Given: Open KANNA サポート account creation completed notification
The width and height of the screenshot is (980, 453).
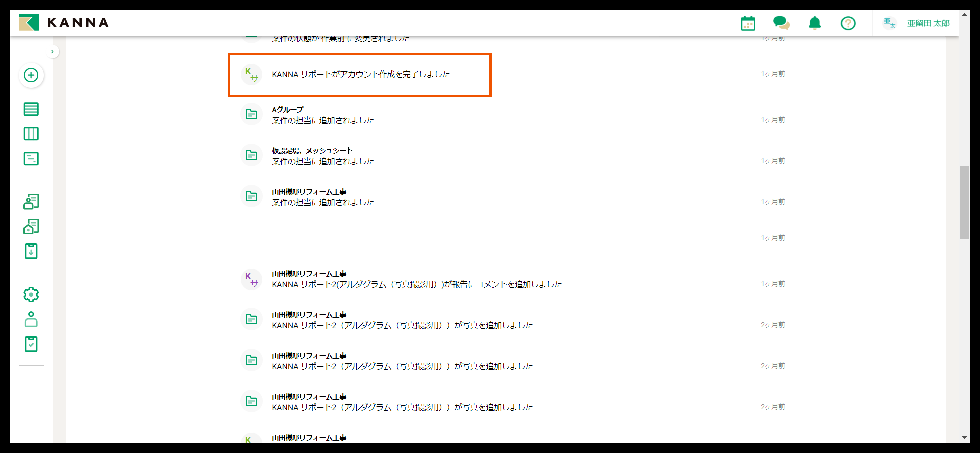Looking at the screenshot, I should 360,75.
